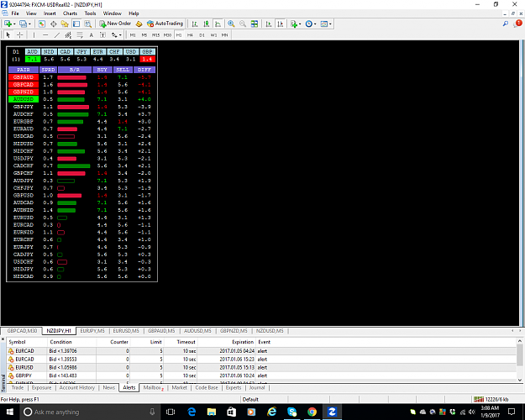525x420 pixels.
Task: Launch the MetaEditor
Action: [x=139, y=24]
